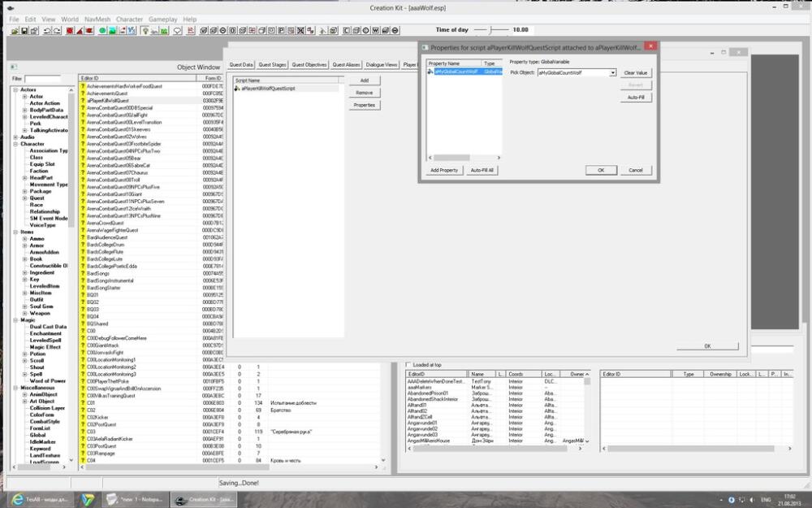The image size is (812, 508).
Task: Select the AngasMillAerisHouse cell row
Action: click(496, 441)
